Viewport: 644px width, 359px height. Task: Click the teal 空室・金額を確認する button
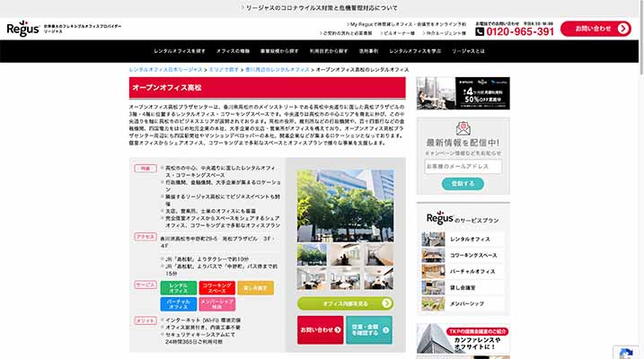[369, 330]
